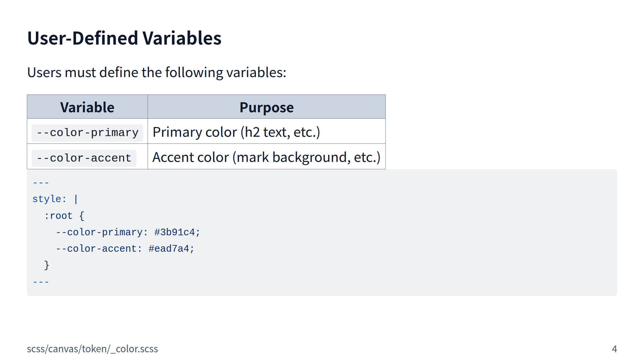Click the closing "---" line in code block
The width and height of the screenshot is (644, 362).
(x=41, y=282)
